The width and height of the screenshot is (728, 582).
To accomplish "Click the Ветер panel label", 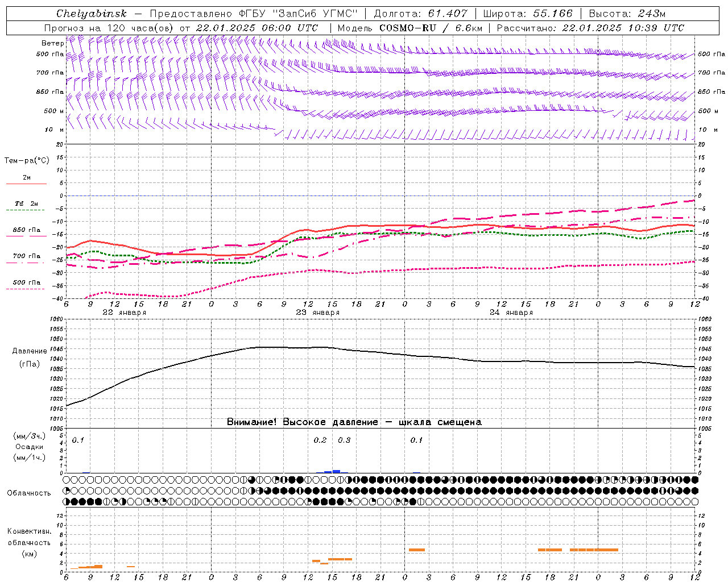I will pyautogui.click(x=52, y=43).
